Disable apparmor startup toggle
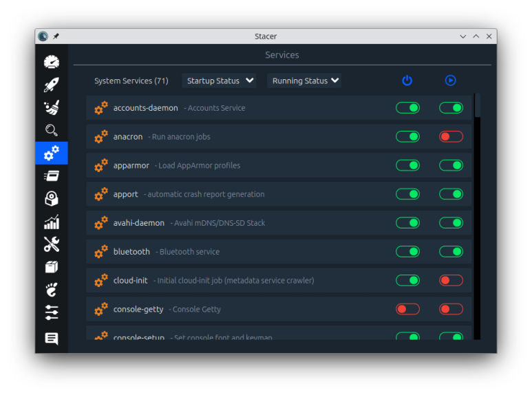This screenshot has width=532, height=395. pyautogui.click(x=407, y=166)
